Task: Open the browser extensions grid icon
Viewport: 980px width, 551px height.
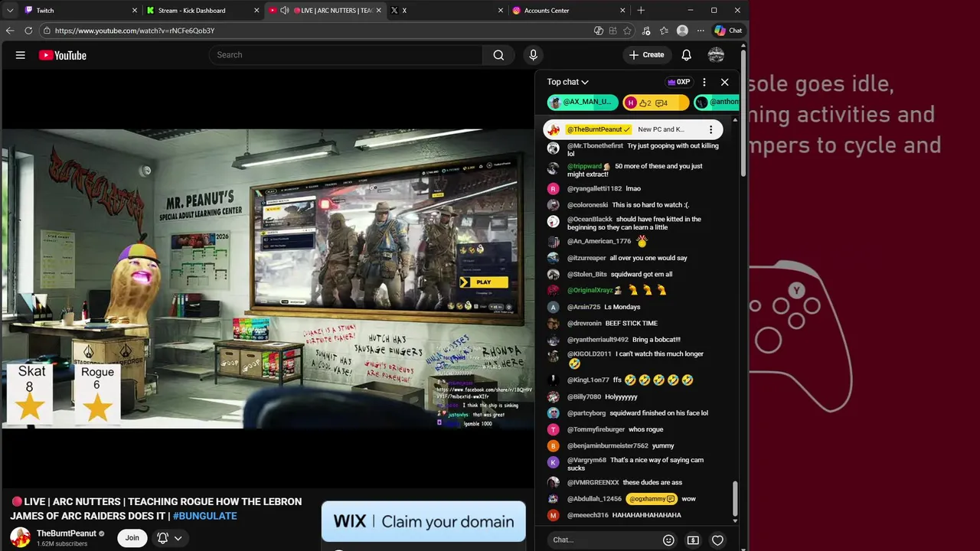Action: (612, 31)
